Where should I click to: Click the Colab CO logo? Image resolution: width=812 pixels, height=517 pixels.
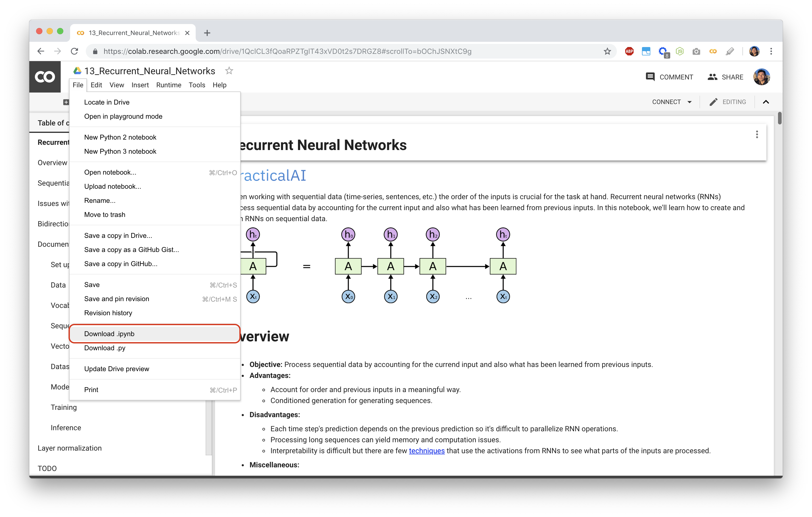45,77
